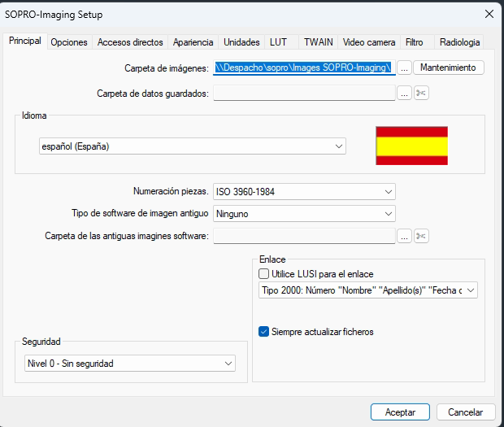Select the Unidades tab
This screenshot has width=504, height=427.
click(x=241, y=42)
